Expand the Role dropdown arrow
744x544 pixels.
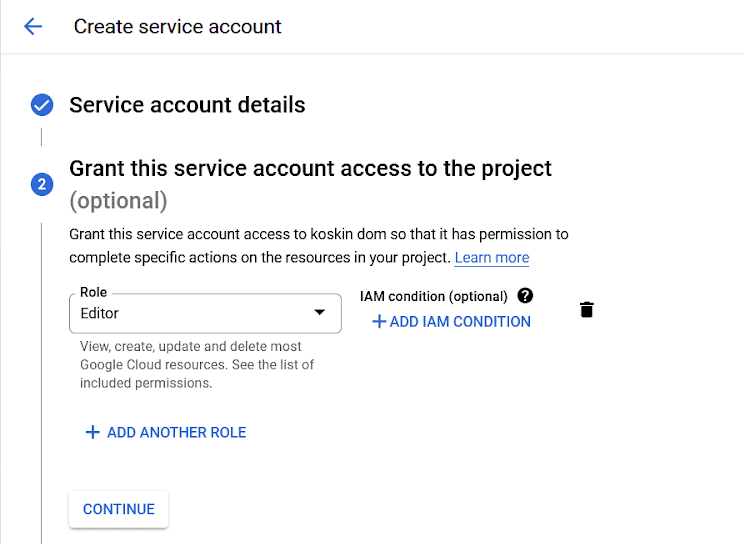[320, 313]
